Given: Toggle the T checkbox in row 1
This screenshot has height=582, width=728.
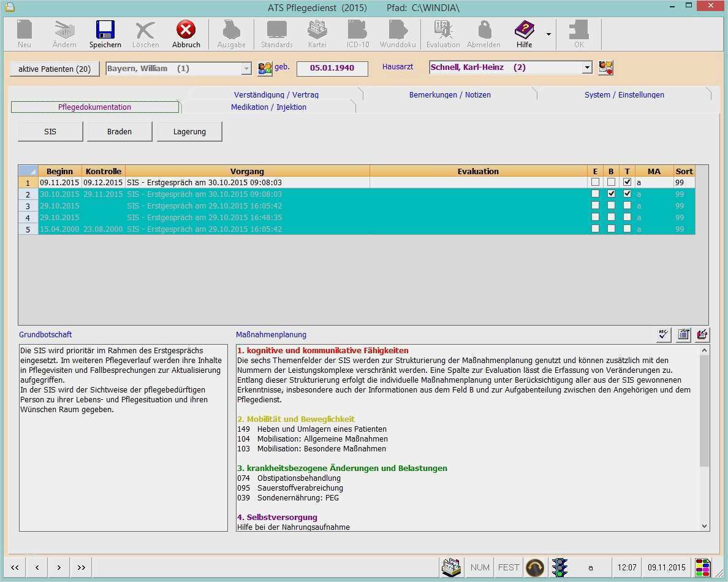Looking at the screenshot, I should pyautogui.click(x=627, y=182).
